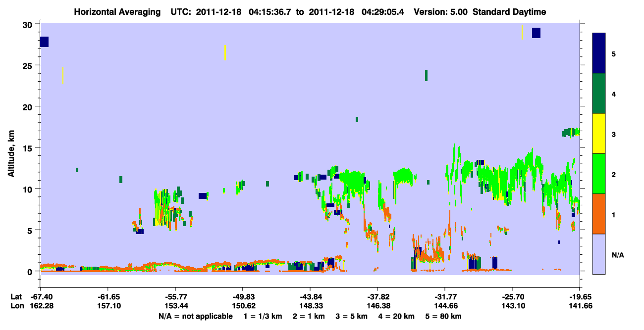This screenshot has width=644, height=330.
Task: Click the lavender N/A colorbar segment
Action: (x=599, y=254)
